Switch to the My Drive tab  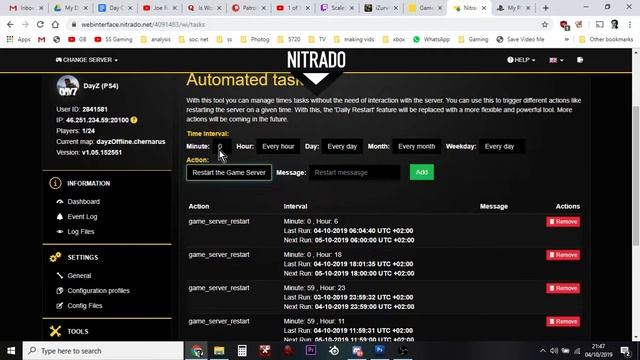(x=71, y=8)
